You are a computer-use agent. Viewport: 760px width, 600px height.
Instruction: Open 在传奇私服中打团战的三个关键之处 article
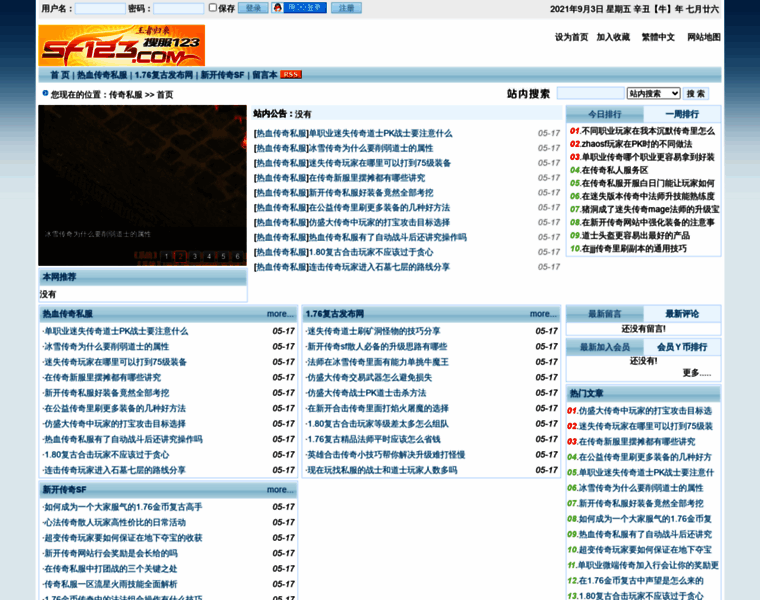point(110,569)
